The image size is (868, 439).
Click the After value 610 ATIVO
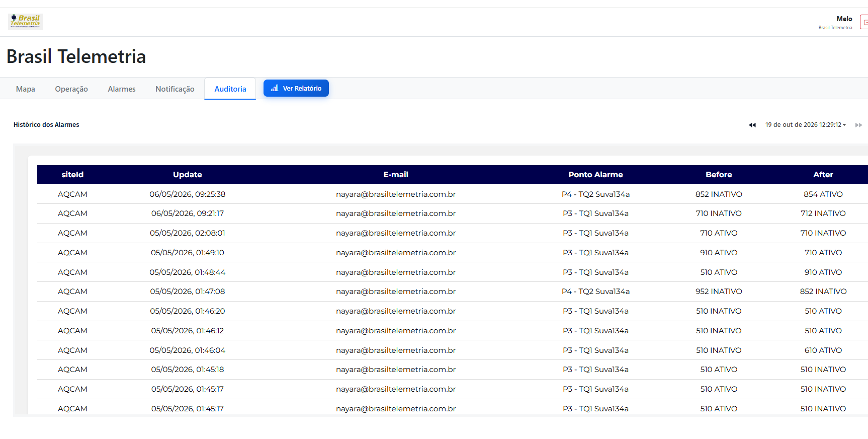click(823, 350)
